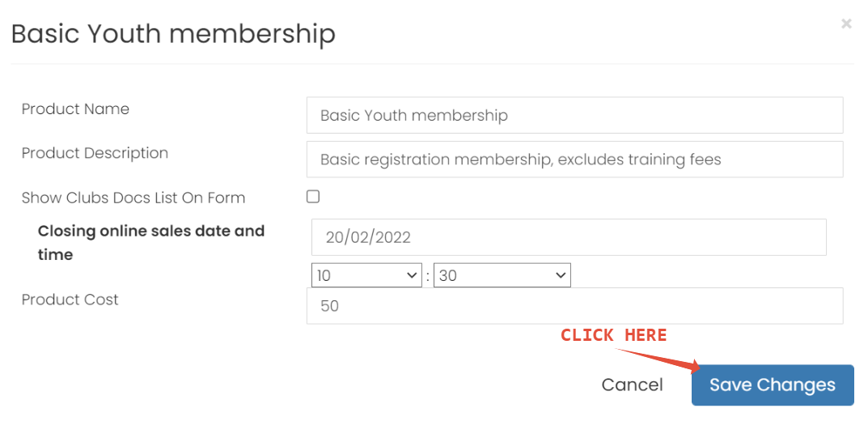The height and width of the screenshot is (421, 868).
Task: Click the Show Clubs Docs List label
Action: coord(133,198)
